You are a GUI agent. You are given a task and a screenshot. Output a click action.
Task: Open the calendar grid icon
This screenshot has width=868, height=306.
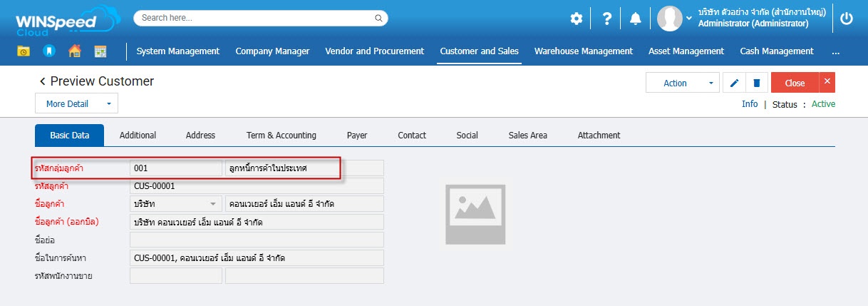[100, 51]
